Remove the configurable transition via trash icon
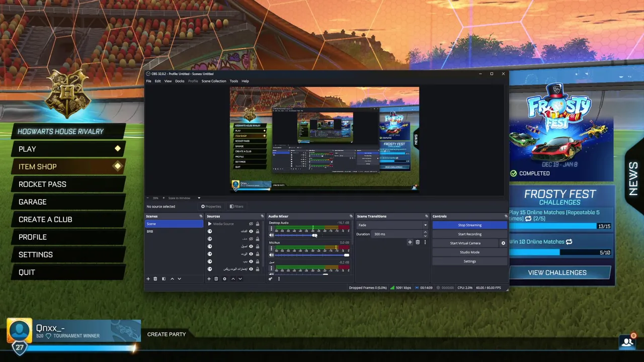Screen dimensions: 644x362 [417, 242]
